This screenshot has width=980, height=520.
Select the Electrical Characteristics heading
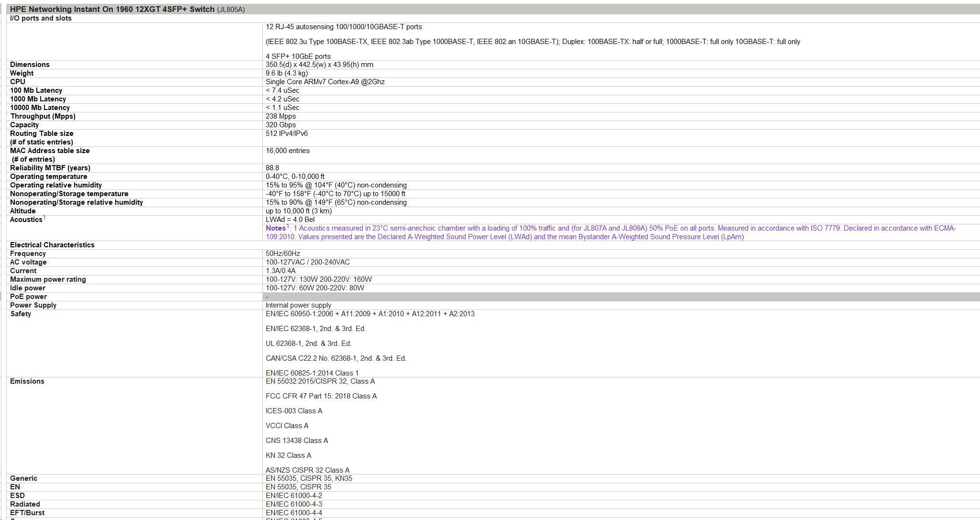coord(52,245)
